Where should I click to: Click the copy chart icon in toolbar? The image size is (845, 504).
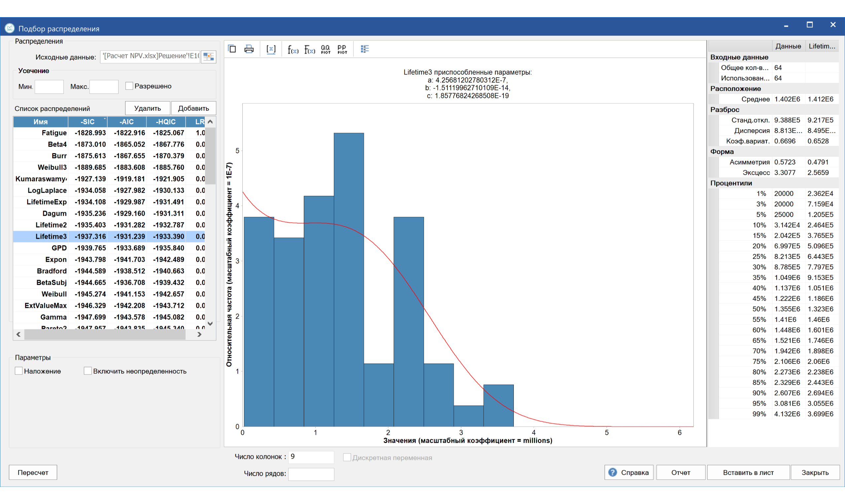click(232, 49)
